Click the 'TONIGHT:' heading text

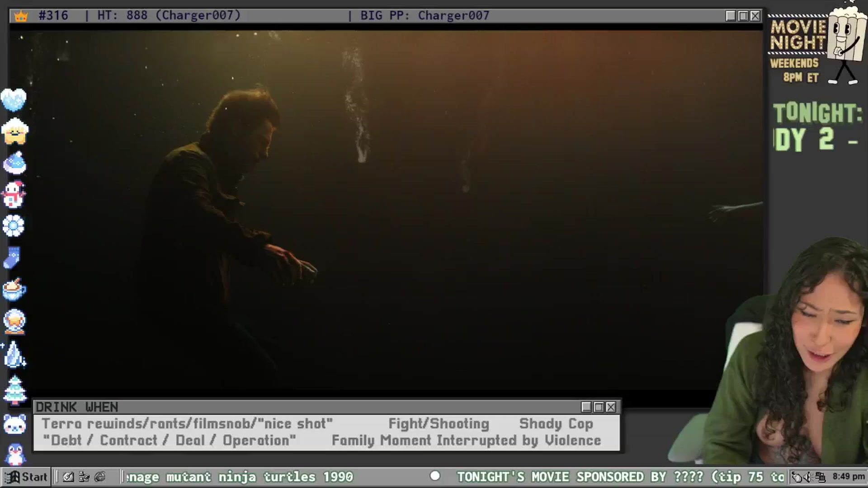coord(817,113)
